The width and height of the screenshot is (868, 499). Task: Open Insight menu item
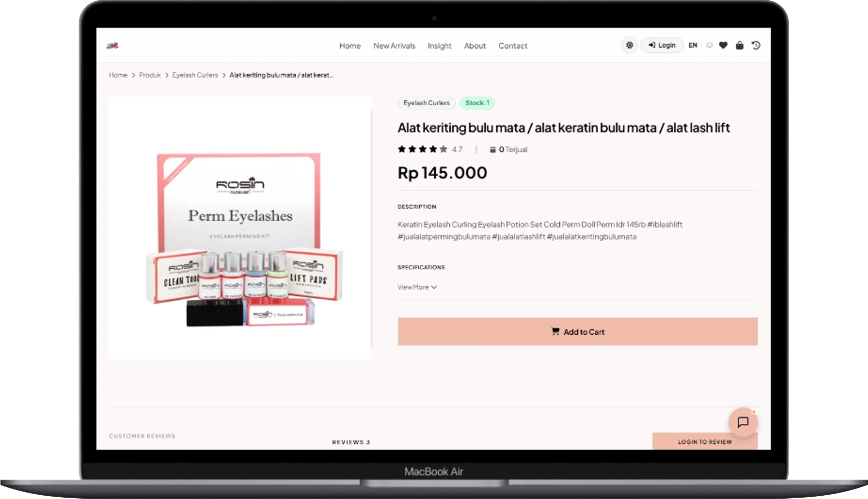point(439,46)
